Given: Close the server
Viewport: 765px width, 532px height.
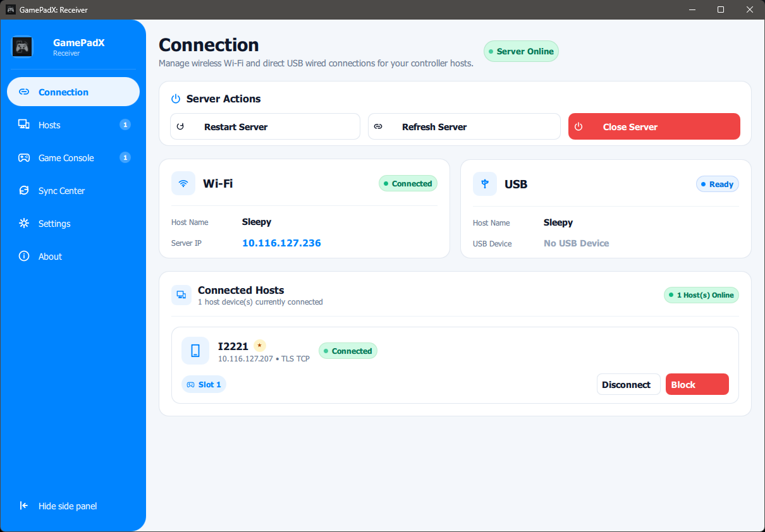Looking at the screenshot, I should pos(654,126).
